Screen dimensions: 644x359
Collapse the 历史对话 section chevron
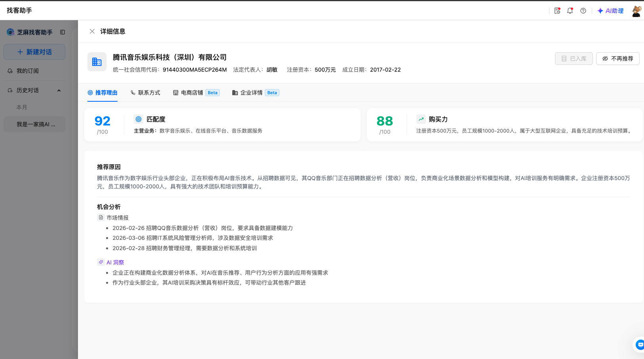pos(59,90)
